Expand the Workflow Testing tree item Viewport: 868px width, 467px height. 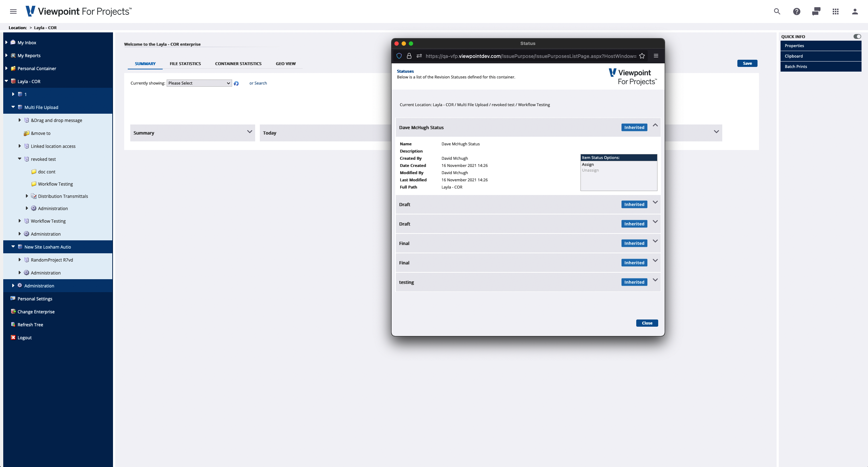tap(20, 221)
